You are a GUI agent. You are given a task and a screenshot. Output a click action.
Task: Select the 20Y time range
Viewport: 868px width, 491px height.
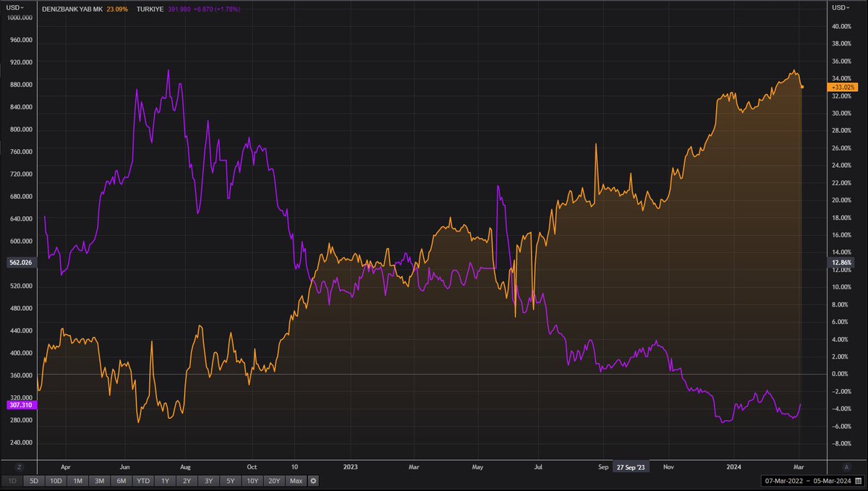pos(274,481)
